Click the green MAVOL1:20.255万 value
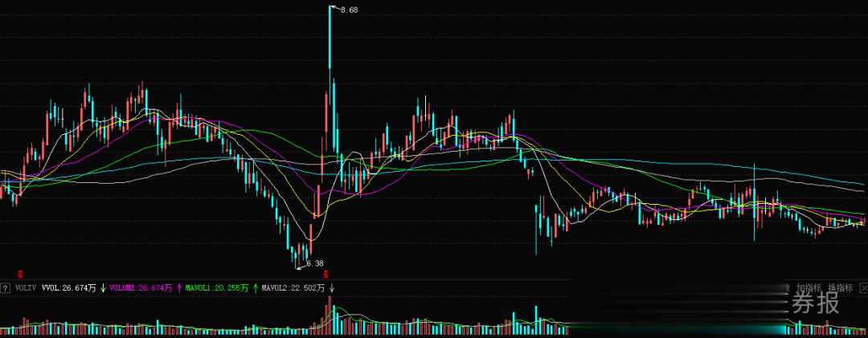Screen dimensions: 868x338 [x=216, y=288]
